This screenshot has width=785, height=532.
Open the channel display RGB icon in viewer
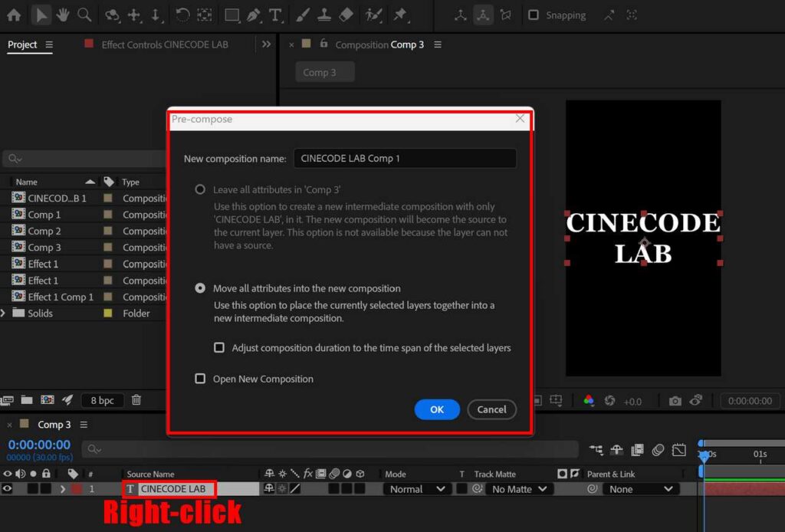tap(589, 400)
